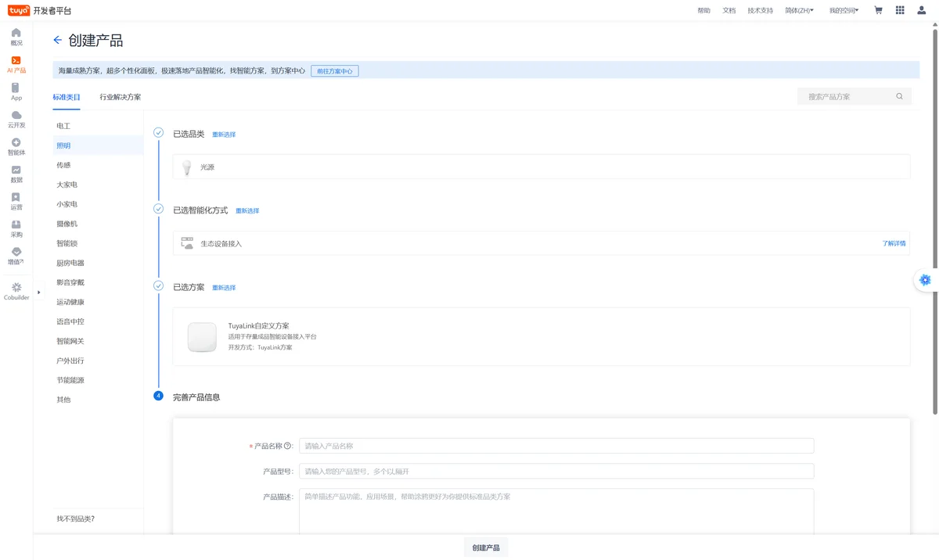Click the 前往方案中心 button
The width and height of the screenshot is (939, 560).
335,71
